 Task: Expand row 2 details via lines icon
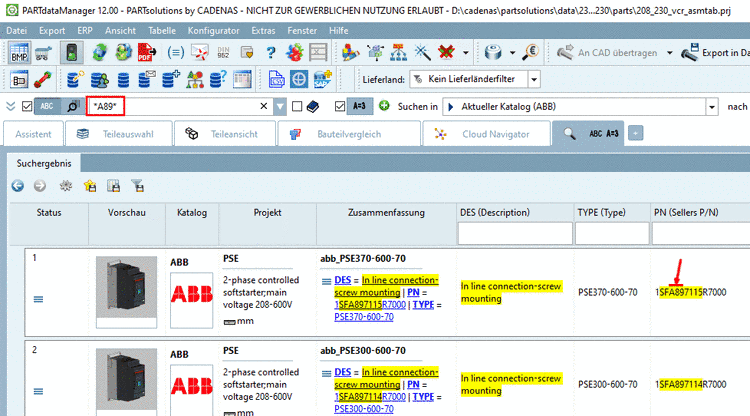[x=38, y=392]
